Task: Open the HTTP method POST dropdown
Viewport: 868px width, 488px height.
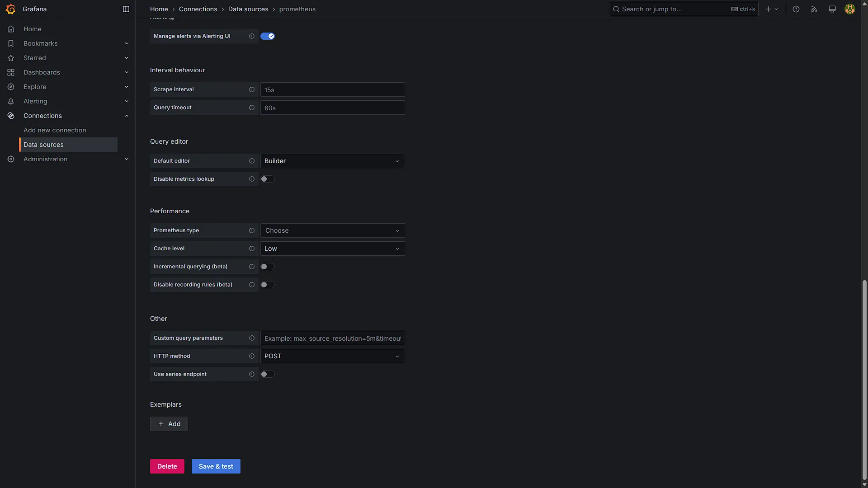Action: click(332, 356)
